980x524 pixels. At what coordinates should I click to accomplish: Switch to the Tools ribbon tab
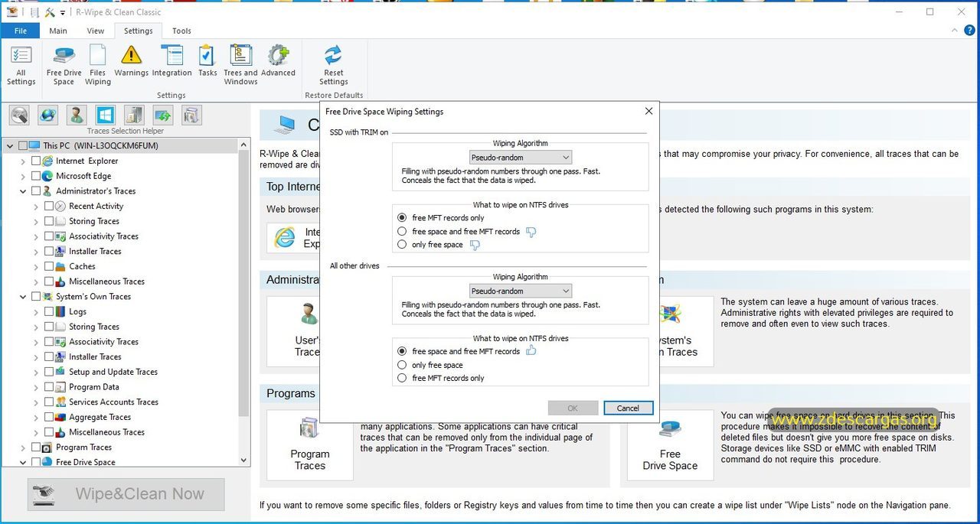(x=181, y=31)
